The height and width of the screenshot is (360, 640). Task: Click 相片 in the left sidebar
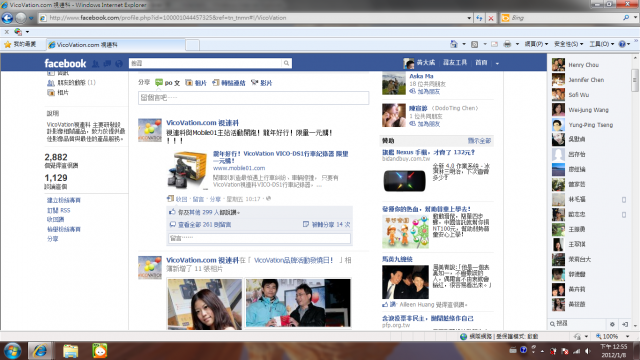coord(62,93)
